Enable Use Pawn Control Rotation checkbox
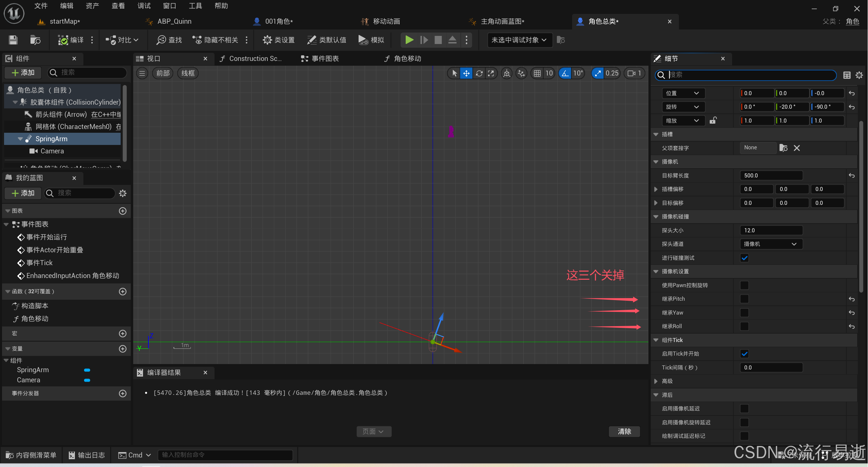868x467 pixels. coord(744,285)
